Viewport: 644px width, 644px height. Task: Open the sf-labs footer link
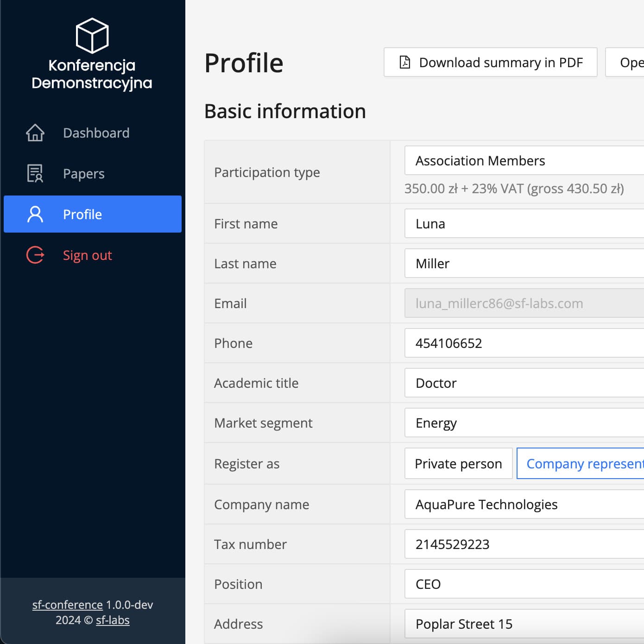113,620
